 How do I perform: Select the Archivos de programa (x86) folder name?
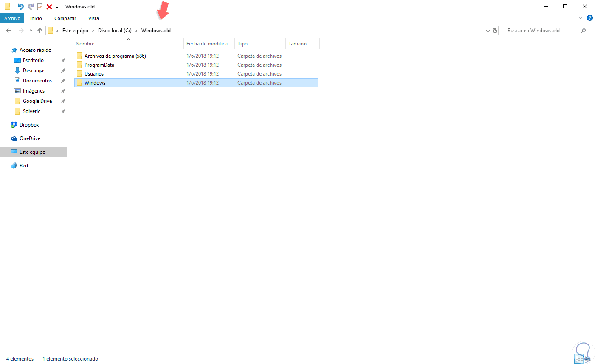click(x=115, y=56)
